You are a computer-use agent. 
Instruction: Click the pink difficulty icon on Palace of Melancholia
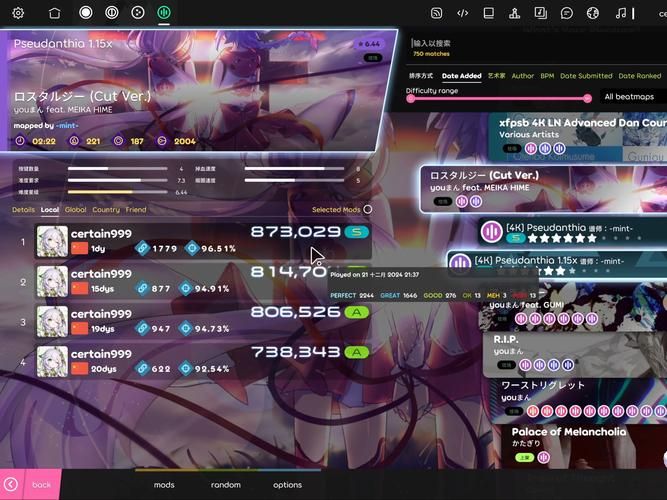543,457
